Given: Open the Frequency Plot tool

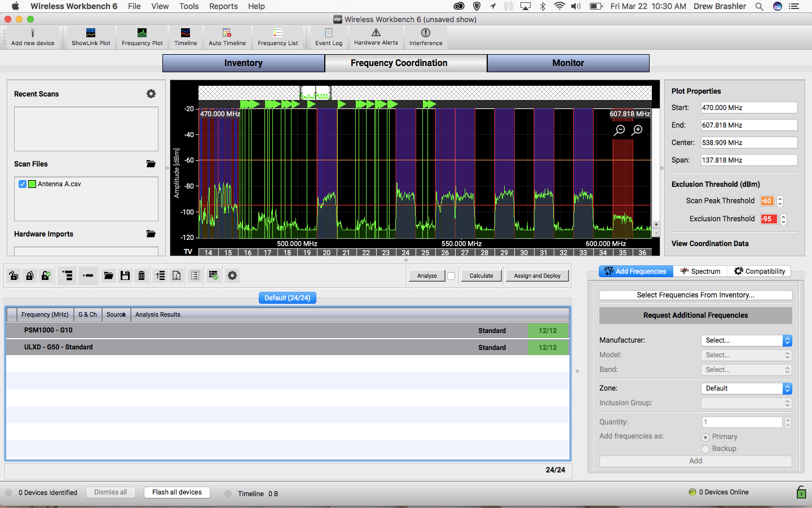Looking at the screenshot, I should tap(142, 37).
